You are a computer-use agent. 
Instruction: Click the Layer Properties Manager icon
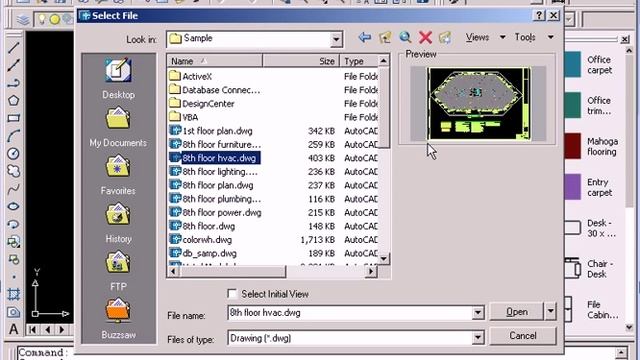tap(24, 20)
